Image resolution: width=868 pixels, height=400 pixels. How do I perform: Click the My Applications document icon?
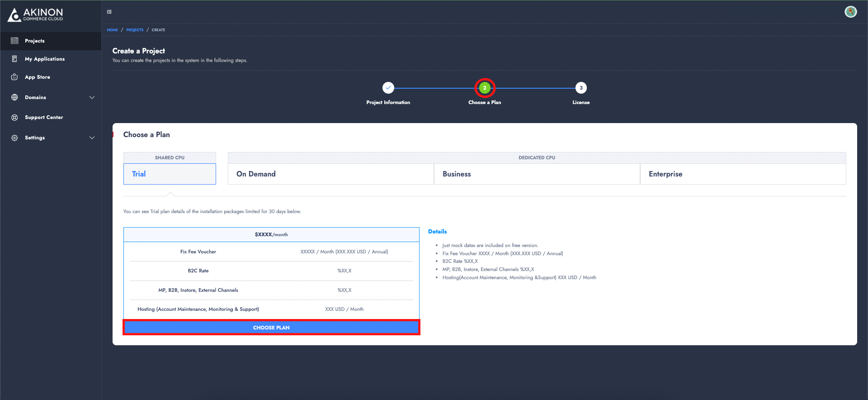click(x=14, y=59)
